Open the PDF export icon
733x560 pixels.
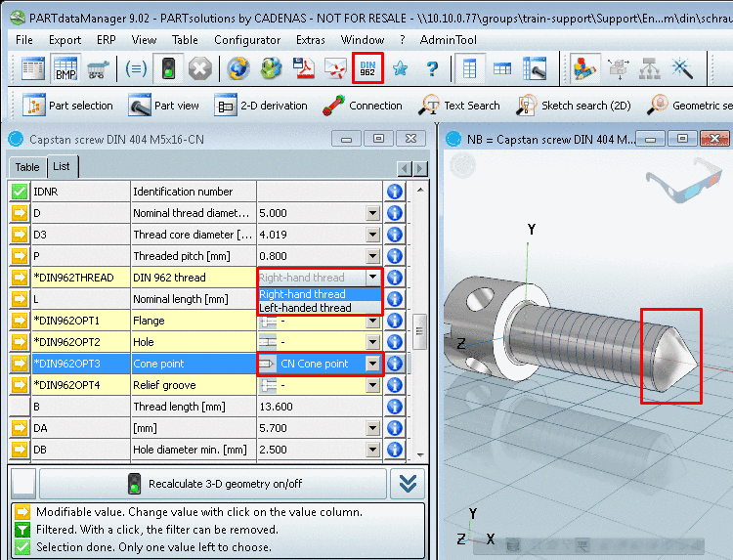tap(305, 68)
